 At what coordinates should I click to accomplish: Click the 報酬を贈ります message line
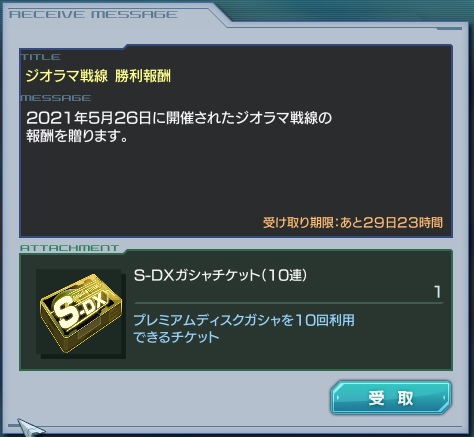(x=77, y=136)
